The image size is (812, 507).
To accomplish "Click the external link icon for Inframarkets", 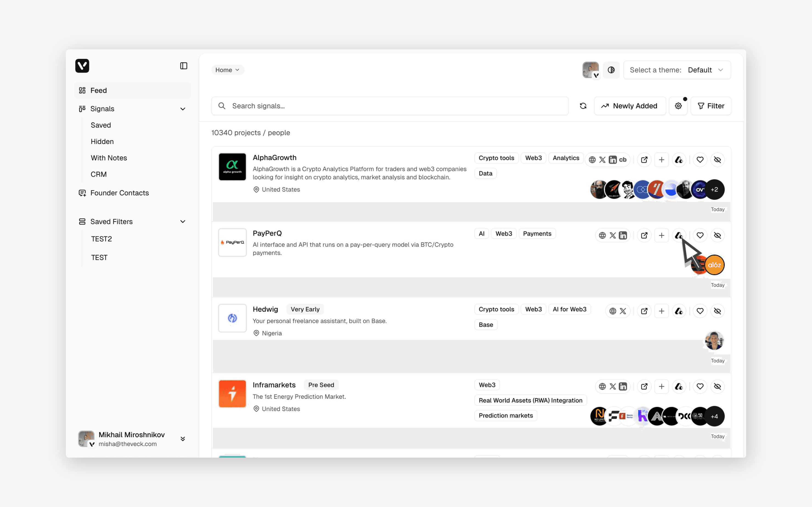I will [x=644, y=387].
